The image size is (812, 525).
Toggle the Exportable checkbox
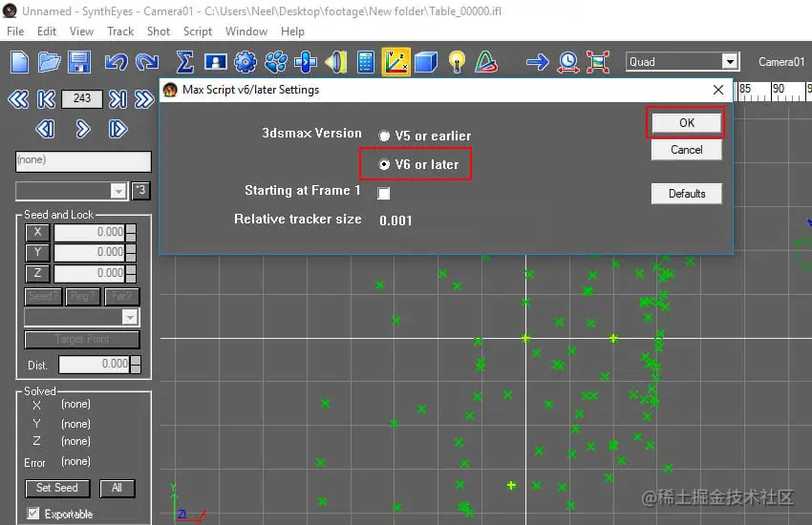[x=33, y=514]
